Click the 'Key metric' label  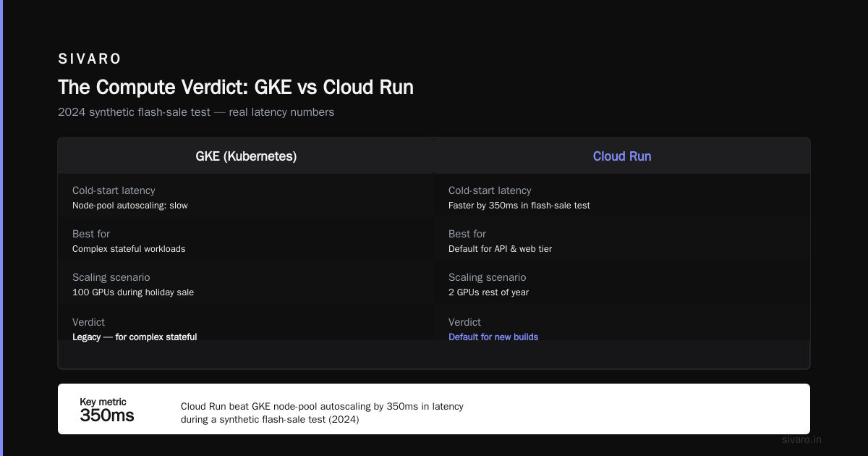pyautogui.click(x=103, y=402)
